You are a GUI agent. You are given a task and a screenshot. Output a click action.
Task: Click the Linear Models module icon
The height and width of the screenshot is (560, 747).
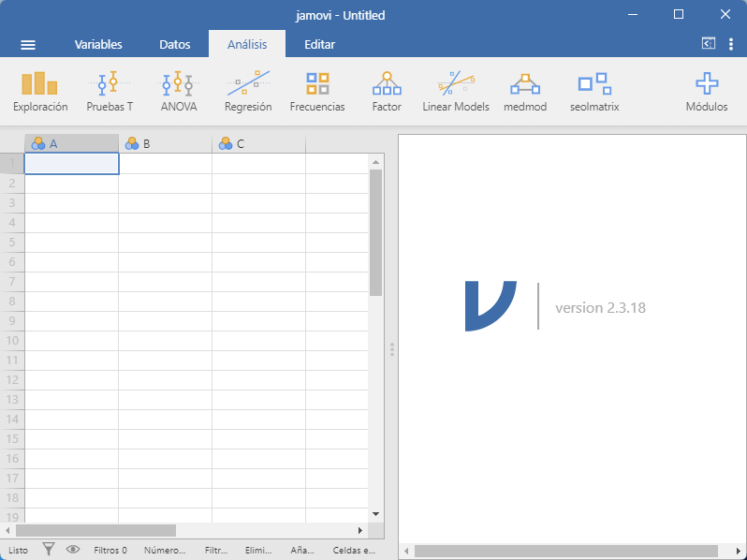click(x=456, y=93)
